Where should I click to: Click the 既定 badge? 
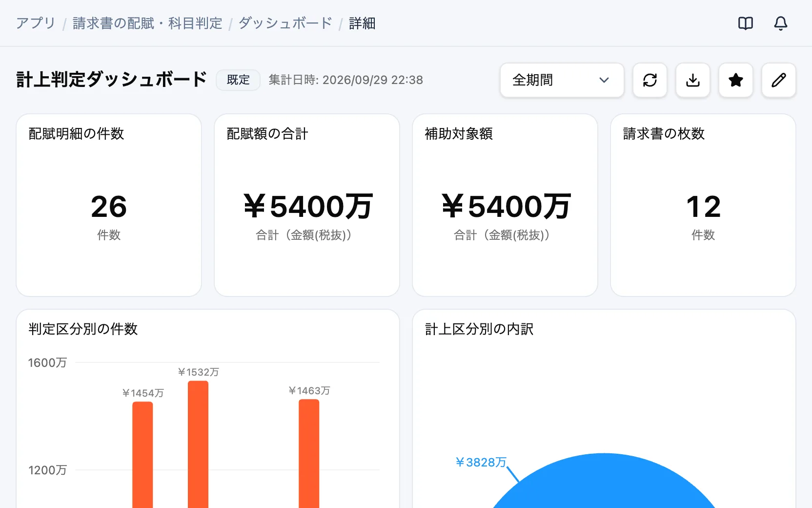coord(238,80)
